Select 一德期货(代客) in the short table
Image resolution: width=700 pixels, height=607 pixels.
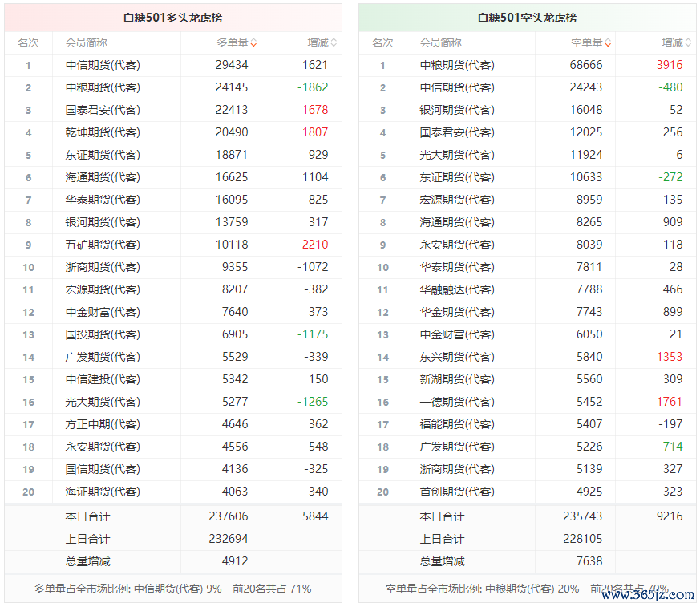click(457, 402)
